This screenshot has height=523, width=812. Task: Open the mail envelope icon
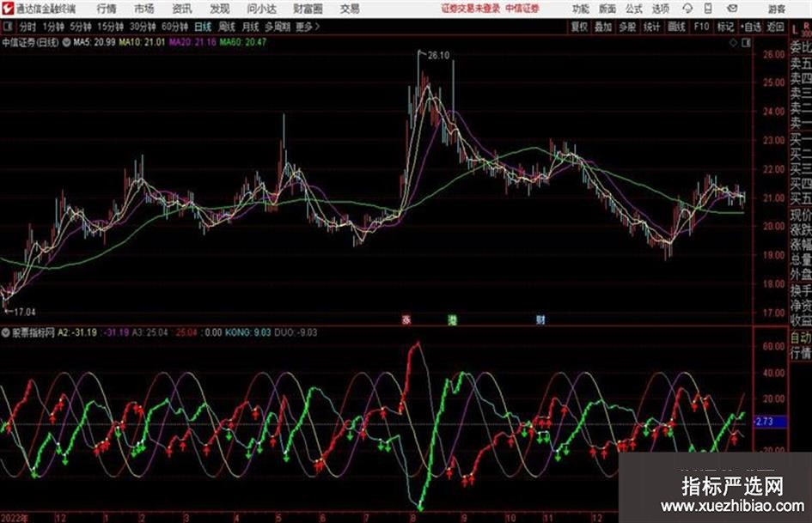pyautogui.click(x=732, y=9)
